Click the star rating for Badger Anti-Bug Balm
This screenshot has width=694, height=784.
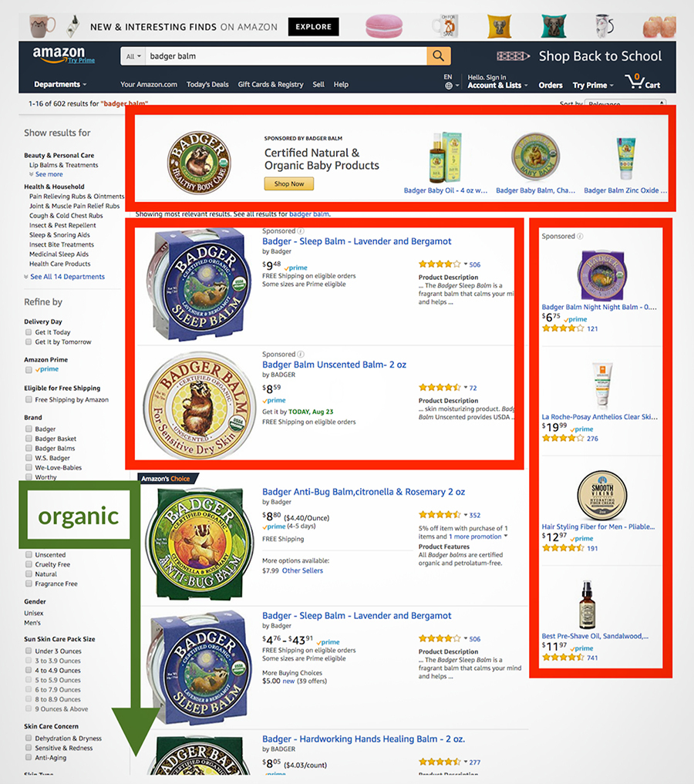tap(440, 514)
